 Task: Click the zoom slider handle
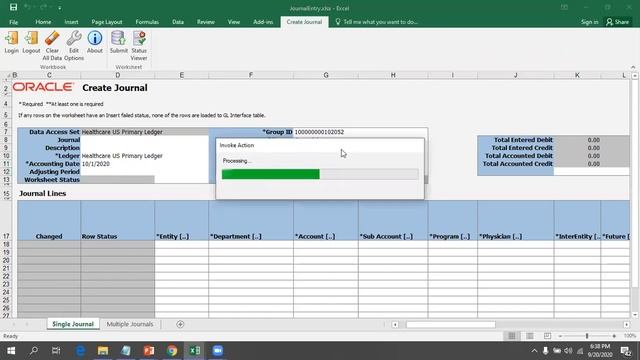tap(587, 336)
